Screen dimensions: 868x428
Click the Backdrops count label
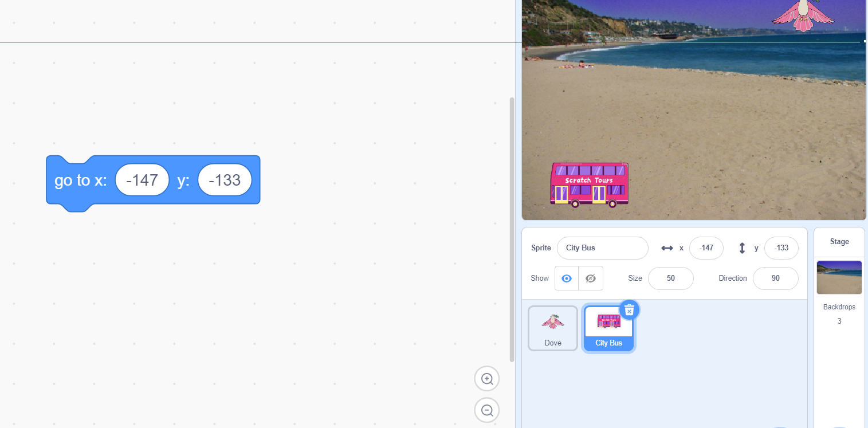[x=839, y=307]
